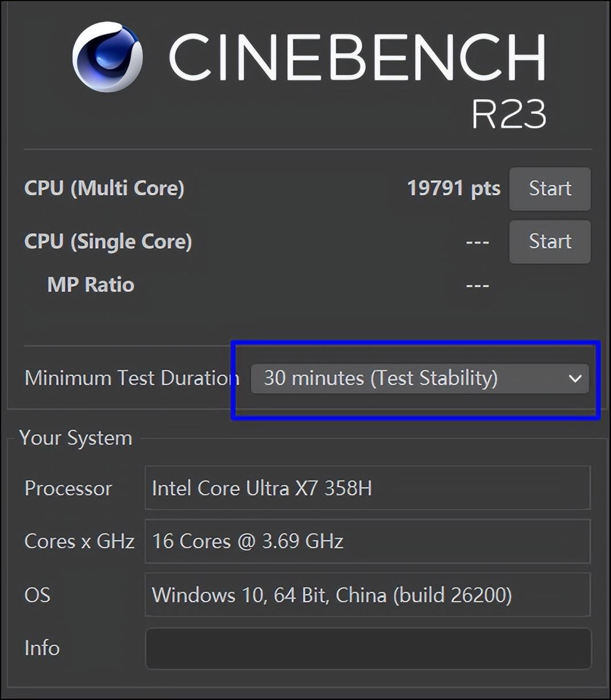Click the MP Ratio value dashes
This screenshot has width=611, height=700.
[x=477, y=285]
